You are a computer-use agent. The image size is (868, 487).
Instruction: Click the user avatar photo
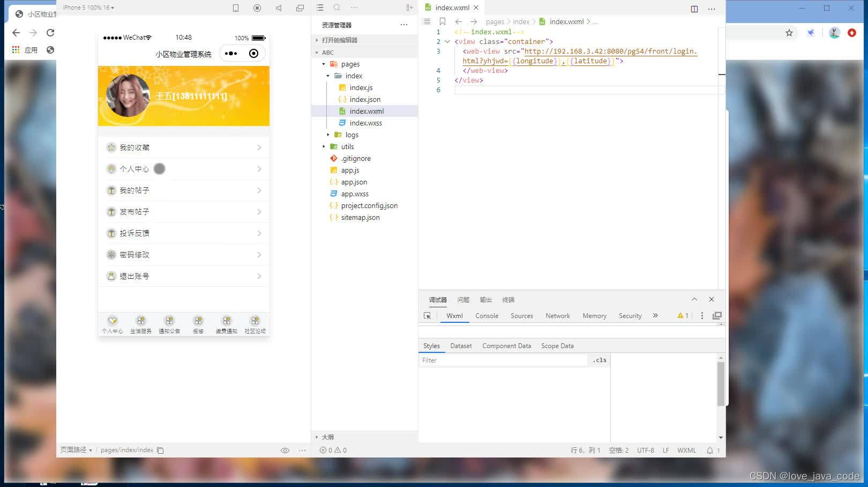click(x=128, y=95)
